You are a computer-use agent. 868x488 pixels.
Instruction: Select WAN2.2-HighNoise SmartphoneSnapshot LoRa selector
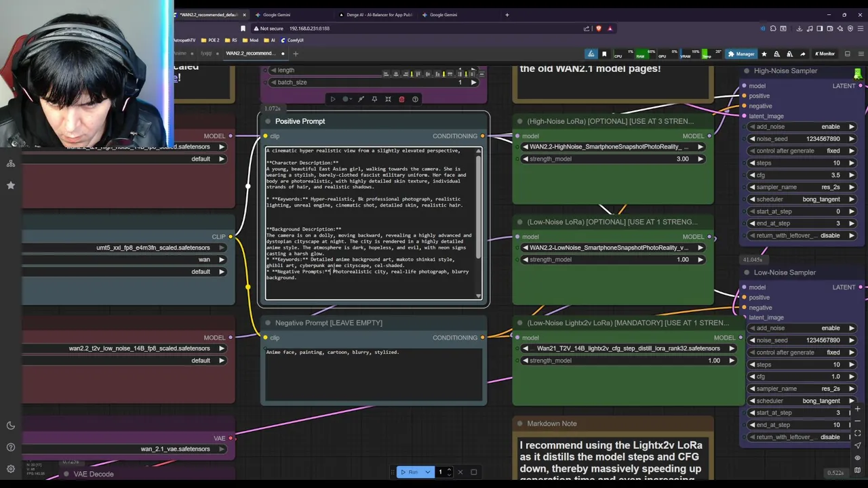pos(612,147)
